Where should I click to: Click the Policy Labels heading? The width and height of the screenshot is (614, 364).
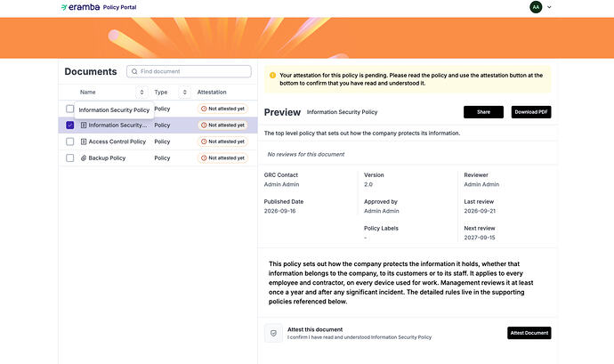tap(381, 228)
